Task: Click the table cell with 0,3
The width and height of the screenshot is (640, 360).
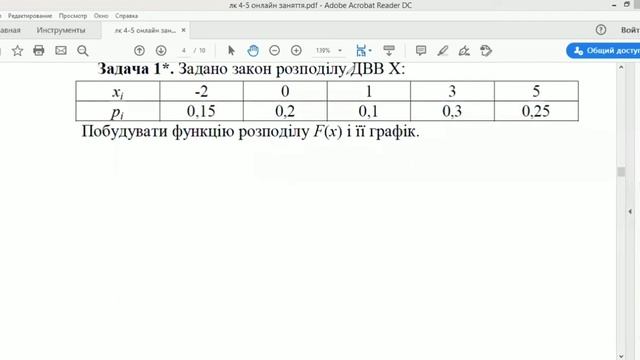Action: pyautogui.click(x=452, y=111)
